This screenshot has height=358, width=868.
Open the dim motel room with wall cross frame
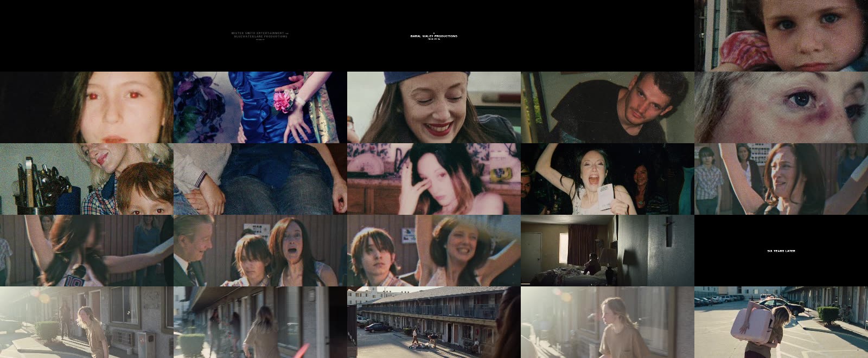pyautogui.click(x=608, y=251)
